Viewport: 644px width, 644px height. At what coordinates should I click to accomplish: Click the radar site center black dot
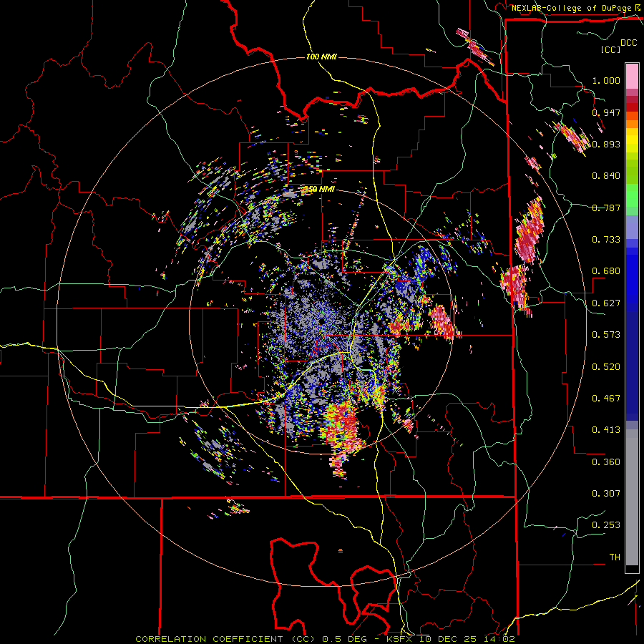point(321,321)
